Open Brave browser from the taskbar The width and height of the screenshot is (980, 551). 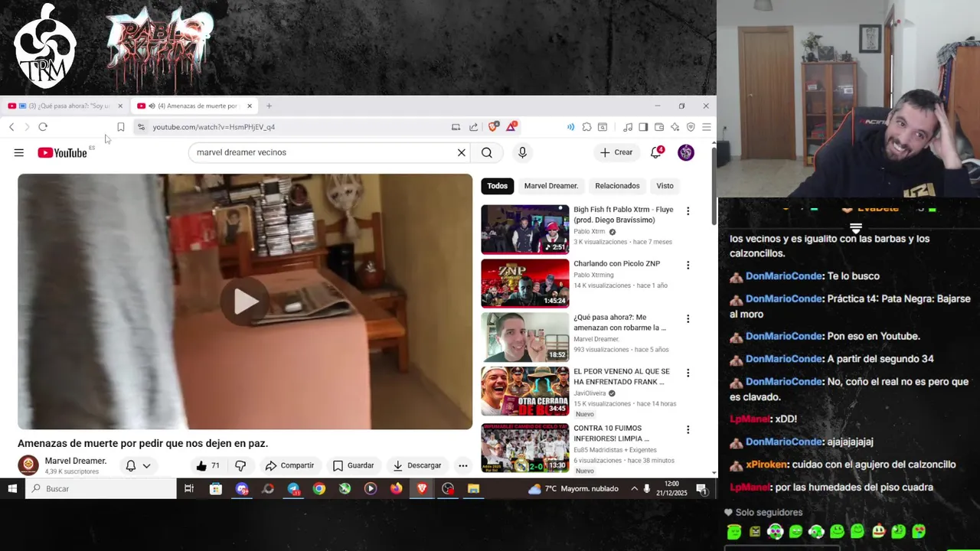pos(422,488)
